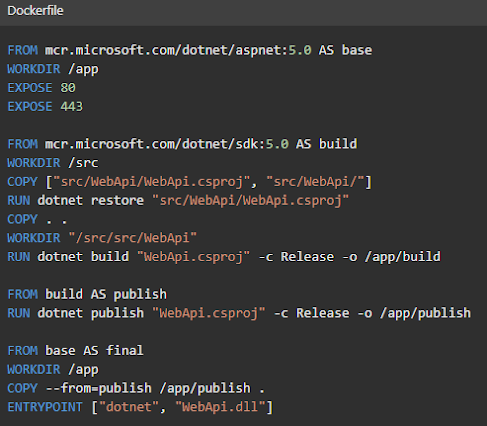
Task: Click the "/src/src/WebApi" WORKDIR path
Action: pos(133,238)
